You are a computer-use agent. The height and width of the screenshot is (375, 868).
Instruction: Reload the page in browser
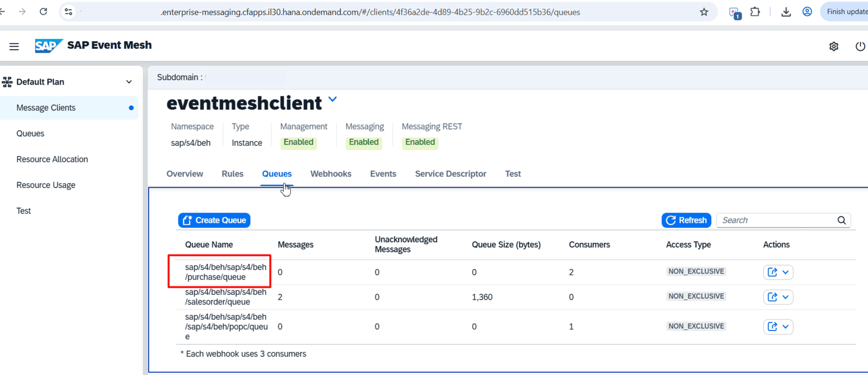(43, 12)
